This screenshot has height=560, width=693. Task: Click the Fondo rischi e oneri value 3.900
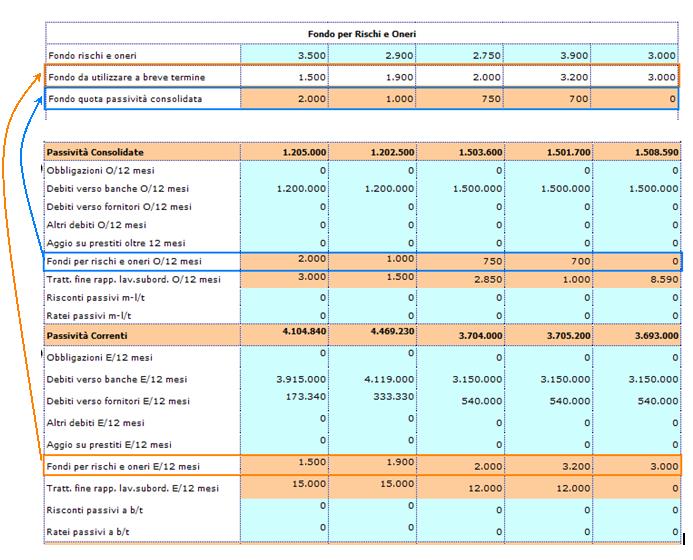tap(574, 56)
